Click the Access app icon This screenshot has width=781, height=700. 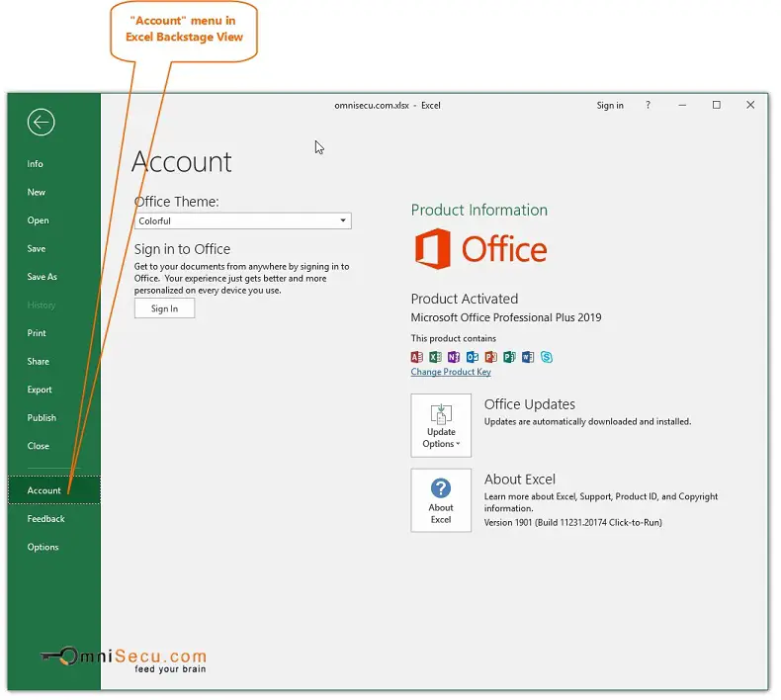(x=417, y=357)
